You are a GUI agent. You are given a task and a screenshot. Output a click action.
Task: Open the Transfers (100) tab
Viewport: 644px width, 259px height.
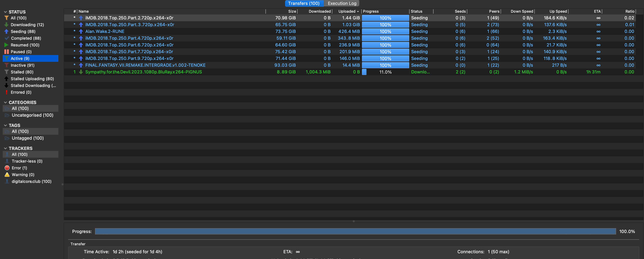click(x=303, y=4)
